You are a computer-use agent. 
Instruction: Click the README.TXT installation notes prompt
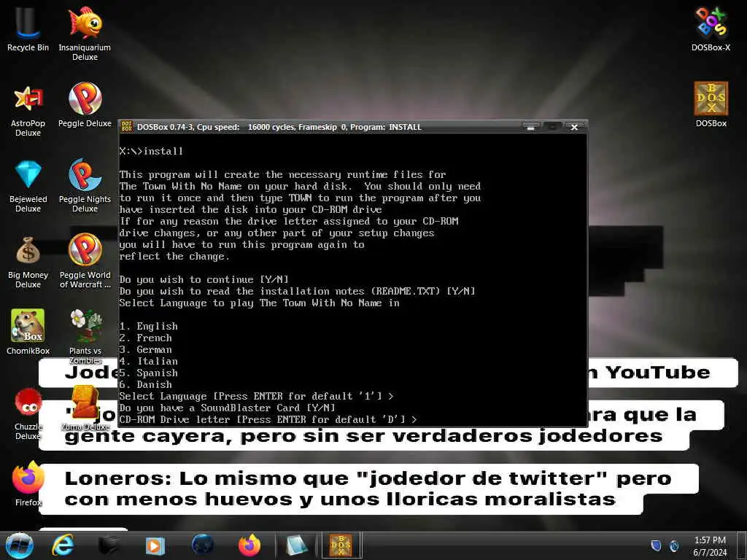[298, 291]
